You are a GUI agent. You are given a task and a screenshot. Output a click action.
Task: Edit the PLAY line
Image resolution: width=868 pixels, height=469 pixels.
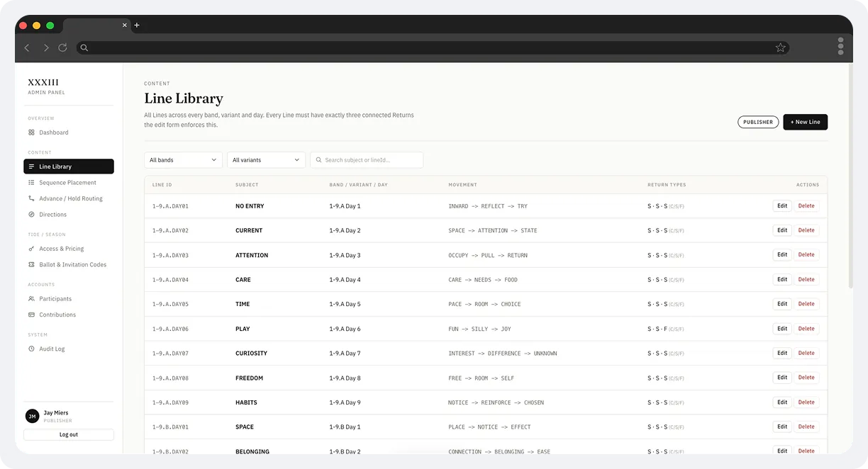782,329
